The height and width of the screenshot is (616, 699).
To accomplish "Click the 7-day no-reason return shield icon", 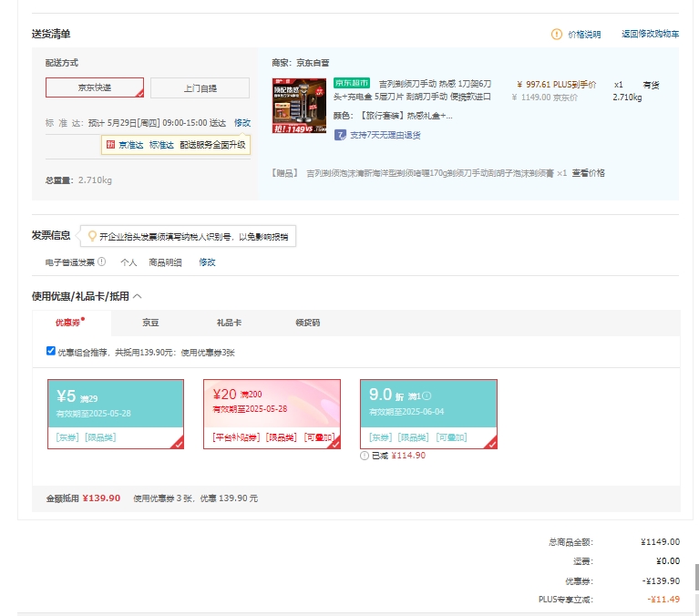I will [340, 135].
